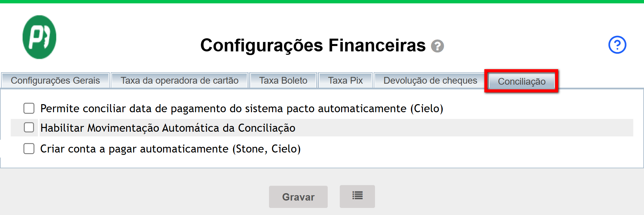Click the 'Permite conciliar data de pagamento' label
644x215 pixels.
point(242,109)
